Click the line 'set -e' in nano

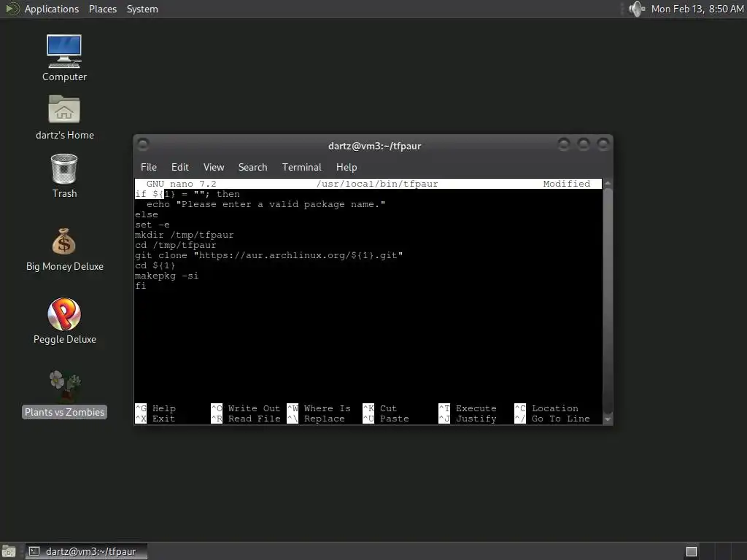152,225
